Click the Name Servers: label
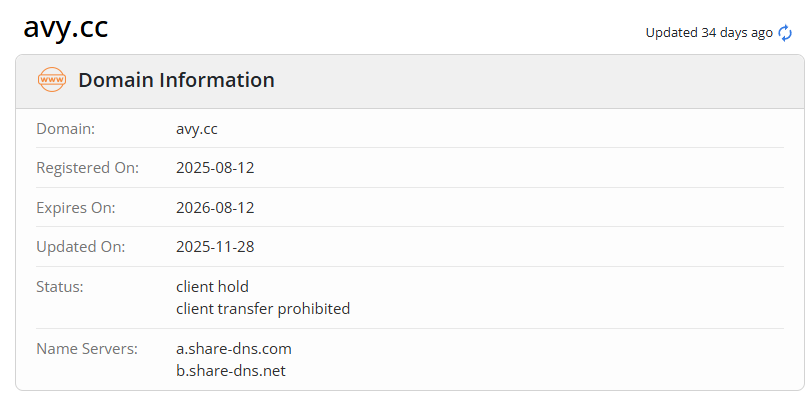810x401 pixels. (x=86, y=349)
